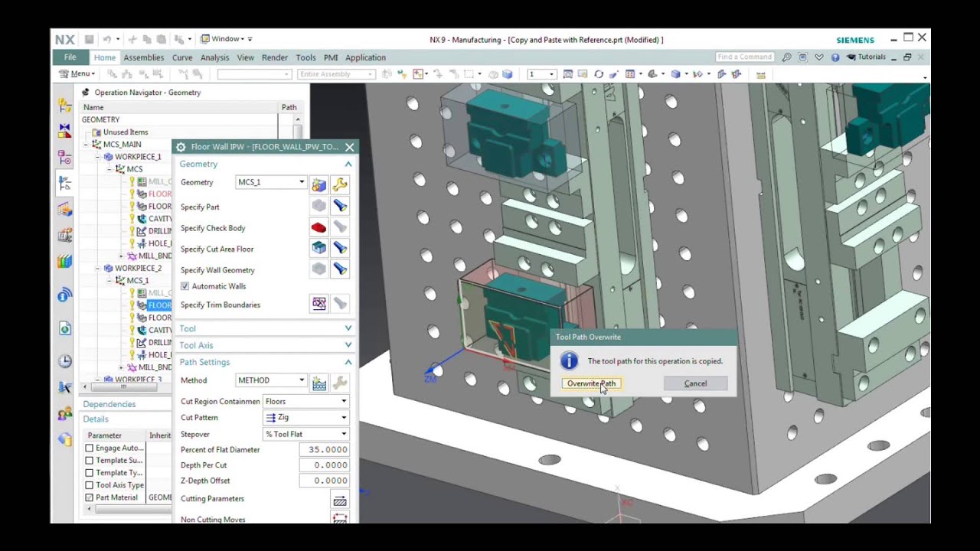The width and height of the screenshot is (980, 551).
Task: Click the new Method icon beside METHOD
Action: [x=319, y=383]
